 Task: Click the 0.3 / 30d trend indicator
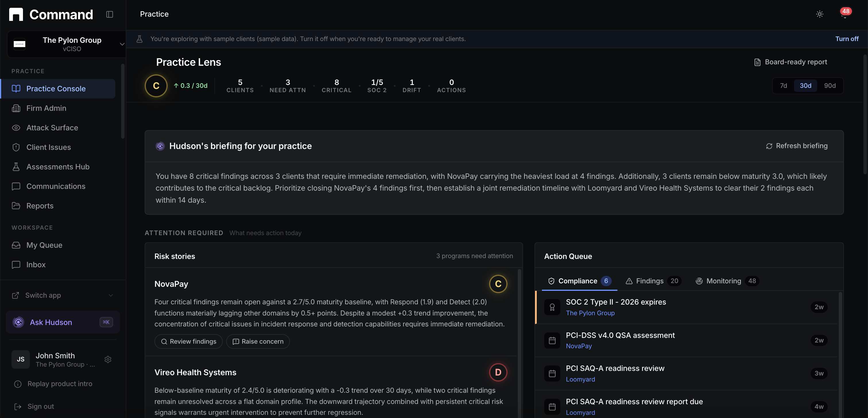pyautogui.click(x=190, y=86)
